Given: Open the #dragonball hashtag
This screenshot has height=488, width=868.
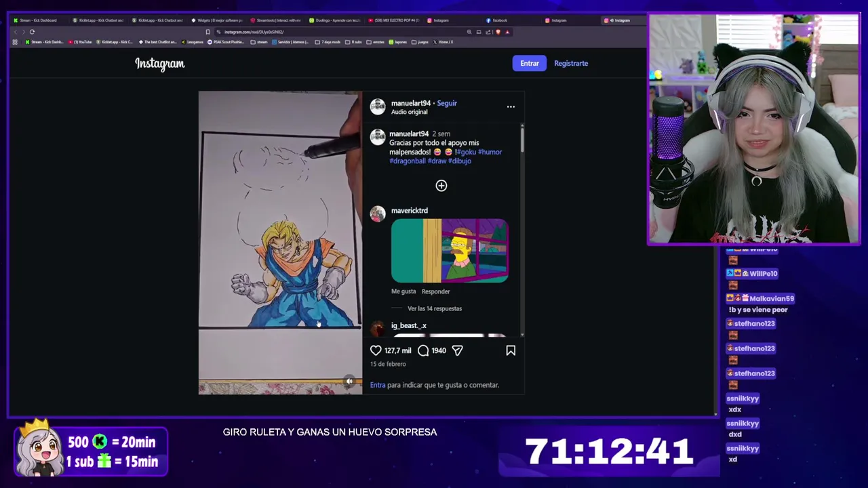Looking at the screenshot, I should pyautogui.click(x=408, y=161).
